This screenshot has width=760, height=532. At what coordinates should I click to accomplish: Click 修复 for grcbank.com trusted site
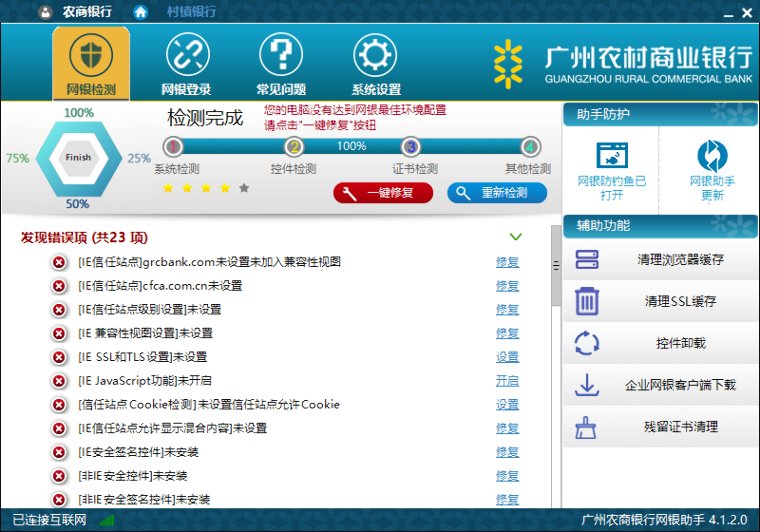(507, 262)
